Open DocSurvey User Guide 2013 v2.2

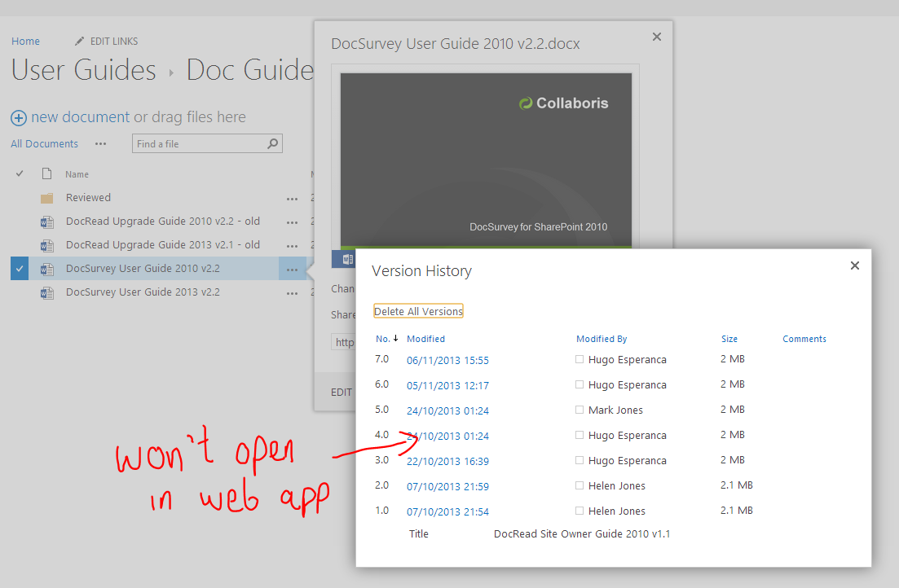tap(143, 292)
